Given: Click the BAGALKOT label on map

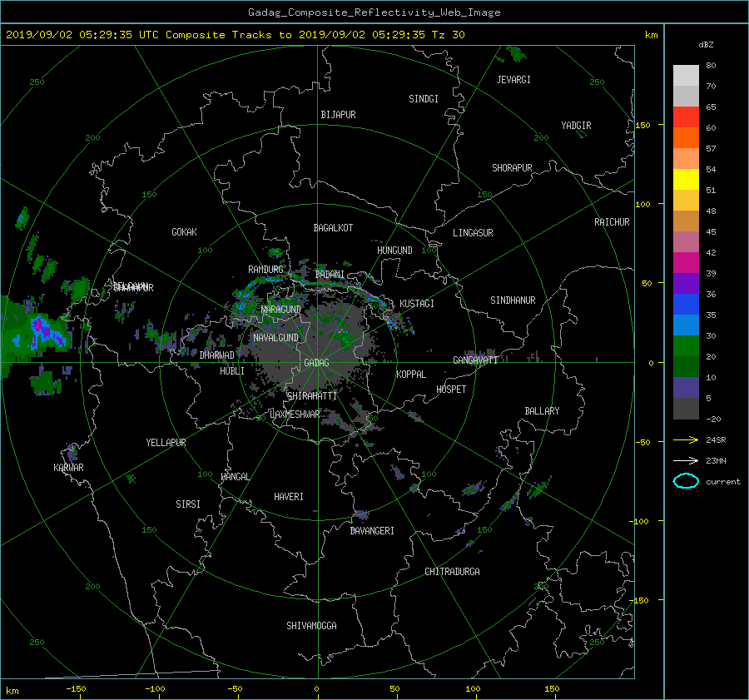Looking at the screenshot, I should (x=333, y=228).
